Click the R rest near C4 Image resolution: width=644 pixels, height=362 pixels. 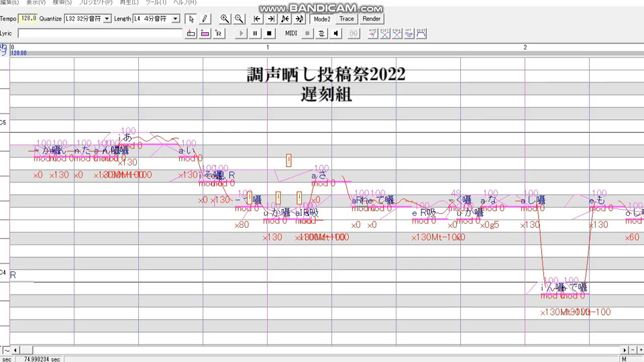point(13,275)
